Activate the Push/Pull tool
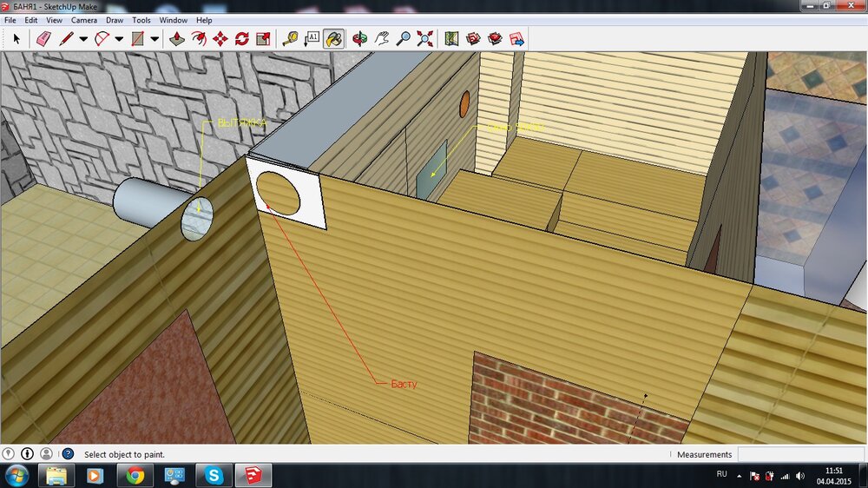Screen dimensions: 868x488 pyautogui.click(x=177, y=38)
